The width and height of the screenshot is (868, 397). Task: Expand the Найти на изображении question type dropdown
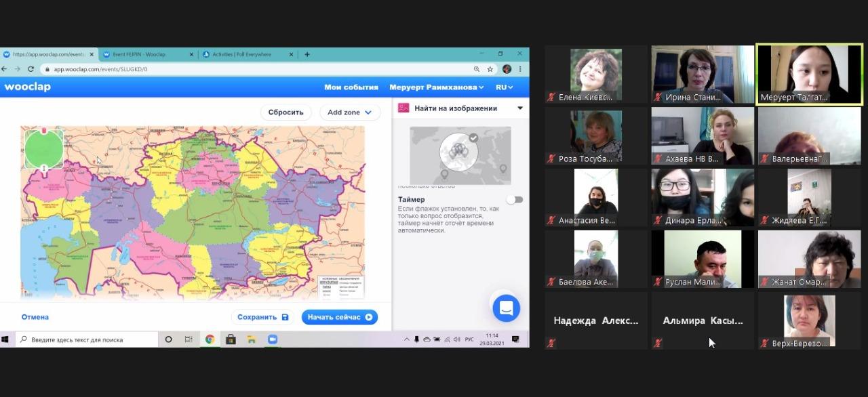point(520,108)
